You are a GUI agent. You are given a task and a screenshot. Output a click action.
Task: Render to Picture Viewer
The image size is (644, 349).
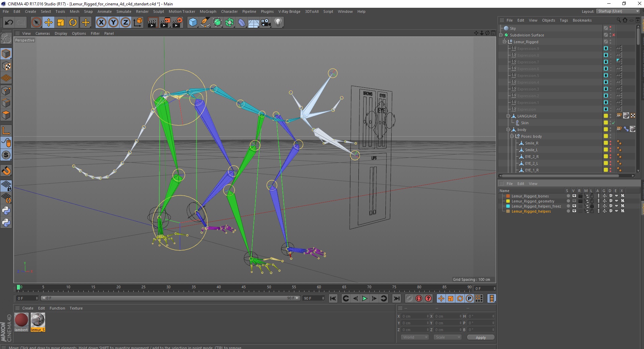point(165,23)
